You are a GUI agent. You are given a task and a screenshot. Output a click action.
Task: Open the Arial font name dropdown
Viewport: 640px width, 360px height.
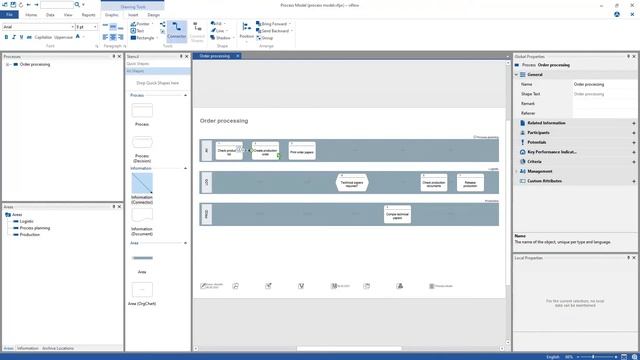(73, 27)
